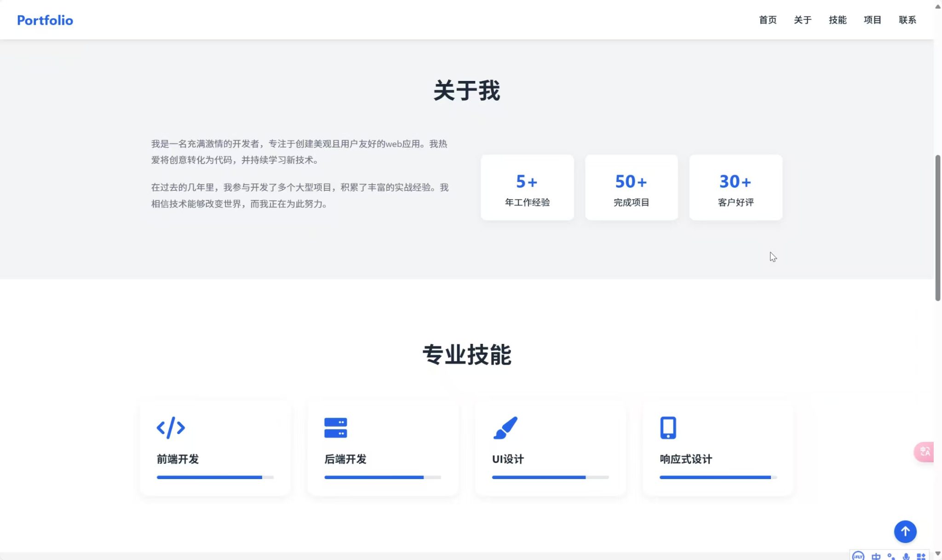Click the pink translate floating icon
The height and width of the screenshot is (560, 942).
click(x=924, y=451)
